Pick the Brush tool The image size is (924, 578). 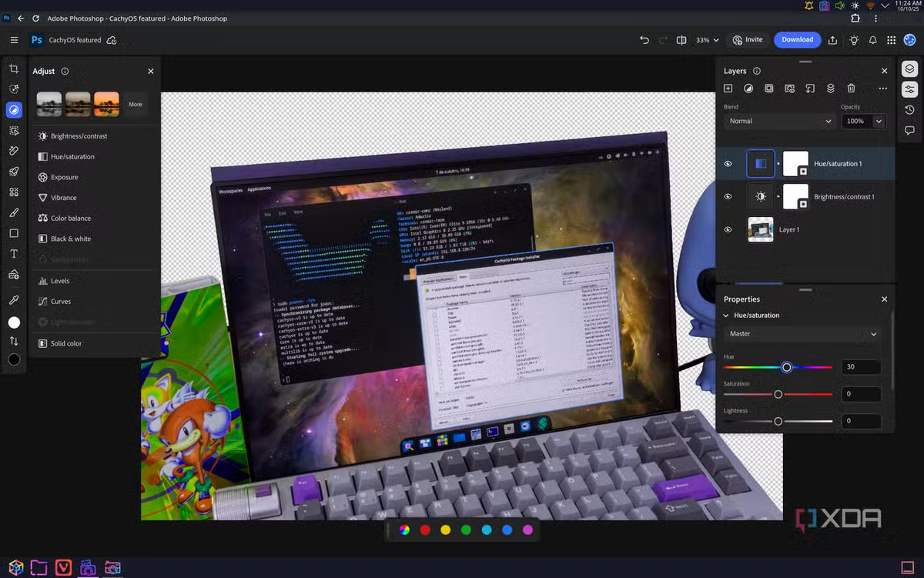click(13, 212)
